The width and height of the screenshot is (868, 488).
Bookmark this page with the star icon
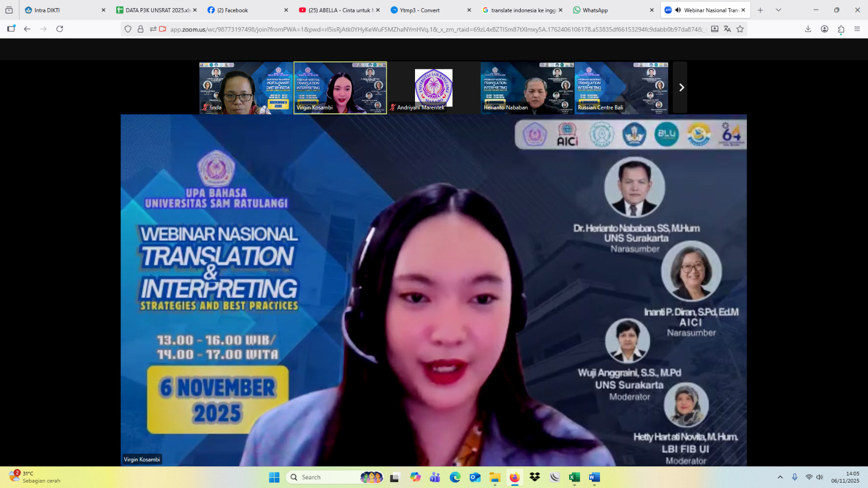coord(740,29)
